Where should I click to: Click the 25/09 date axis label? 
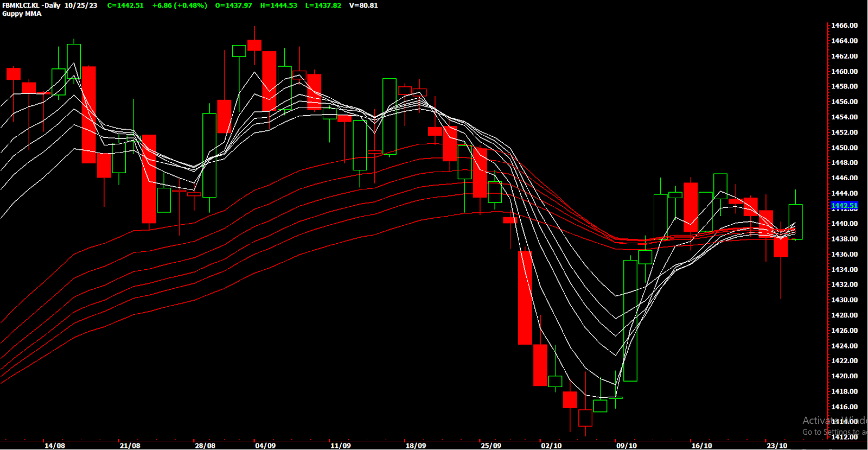pyautogui.click(x=491, y=446)
